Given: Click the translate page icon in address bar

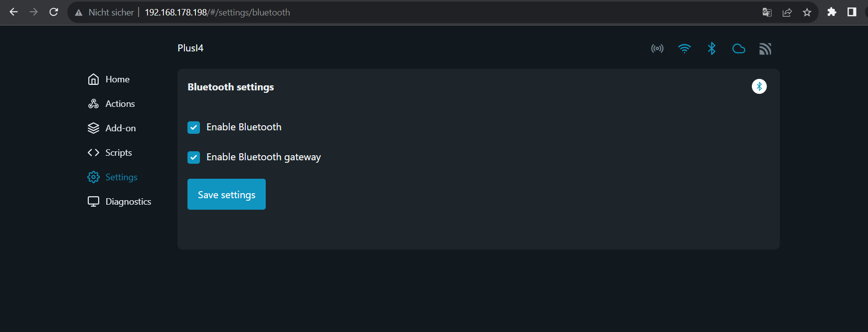Looking at the screenshot, I should pyautogui.click(x=767, y=12).
